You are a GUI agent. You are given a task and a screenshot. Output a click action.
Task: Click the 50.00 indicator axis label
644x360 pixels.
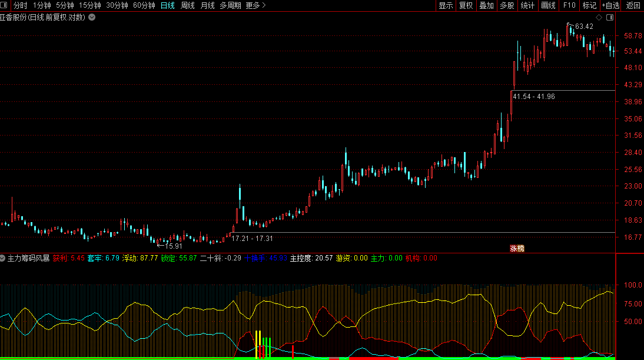coord(633,321)
